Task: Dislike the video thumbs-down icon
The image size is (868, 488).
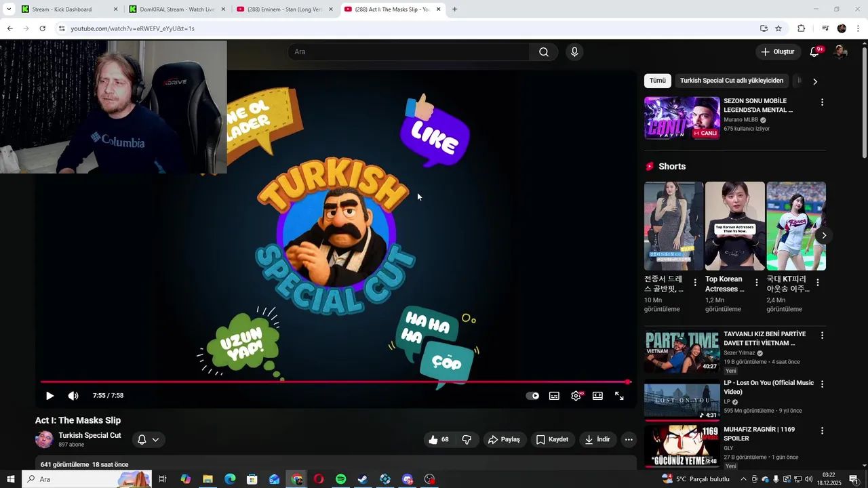Action: 467,439
